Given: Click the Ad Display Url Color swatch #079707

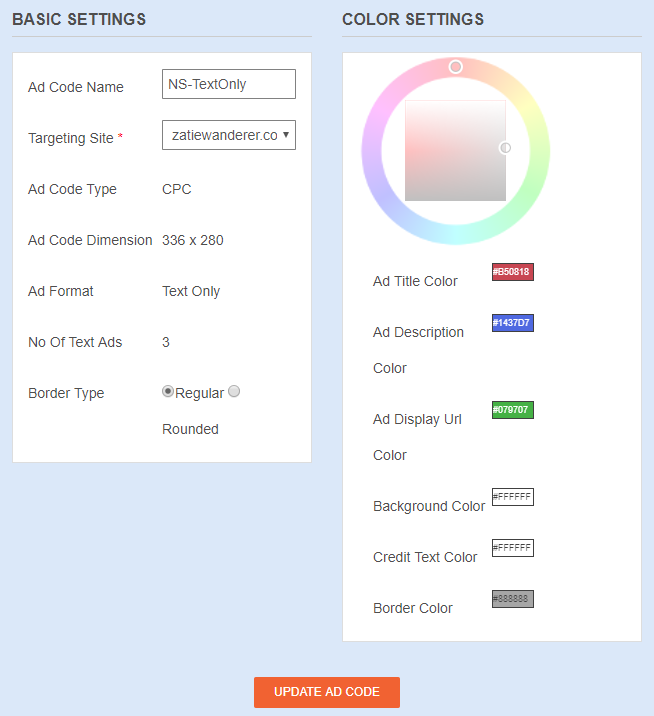Looking at the screenshot, I should [x=512, y=410].
